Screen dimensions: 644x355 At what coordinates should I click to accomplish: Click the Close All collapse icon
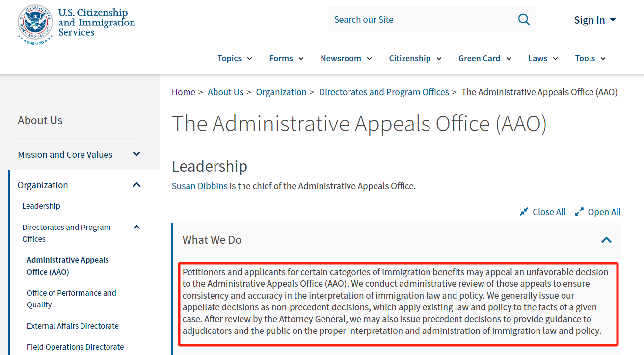(x=524, y=212)
